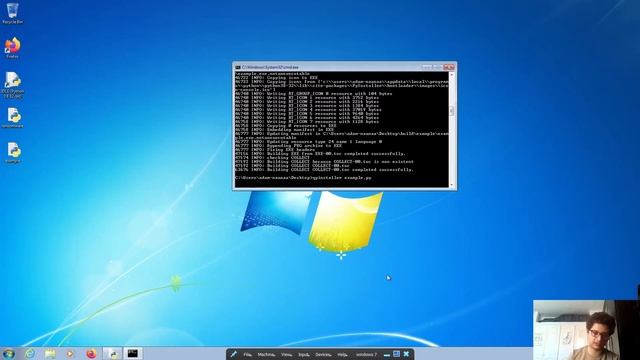Open the Recycle Bin desktop icon
This screenshot has width=640, height=360.
(13, 13)
